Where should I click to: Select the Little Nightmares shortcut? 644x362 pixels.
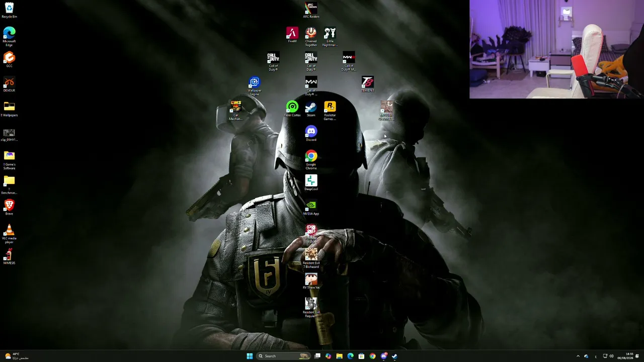330,37
